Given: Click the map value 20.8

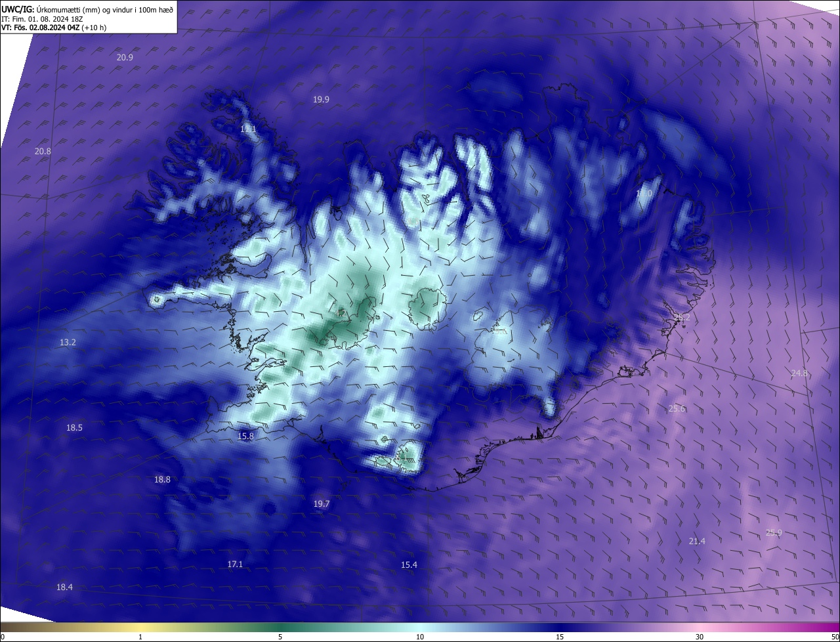Looking at the screenshot, I should tap(43, 151).
